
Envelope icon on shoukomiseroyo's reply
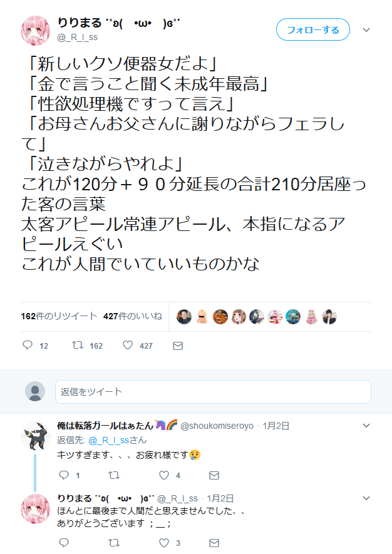[x=214, y=476]
